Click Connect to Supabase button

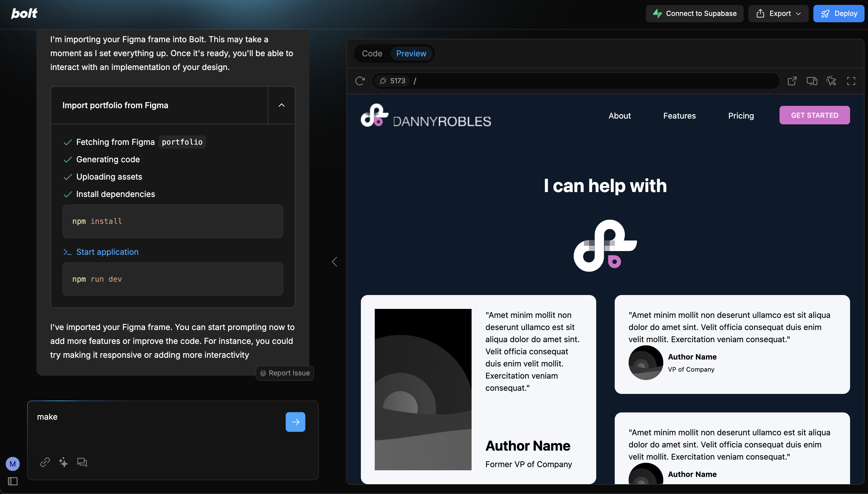click(x=694, y=14)
